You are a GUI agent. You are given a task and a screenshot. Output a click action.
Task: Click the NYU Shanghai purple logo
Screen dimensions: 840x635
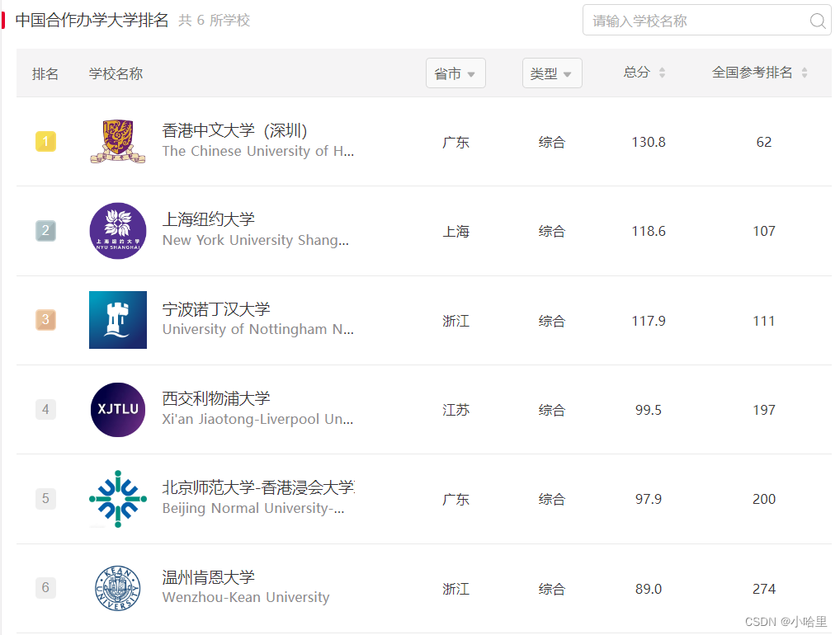tap(118, 231)
